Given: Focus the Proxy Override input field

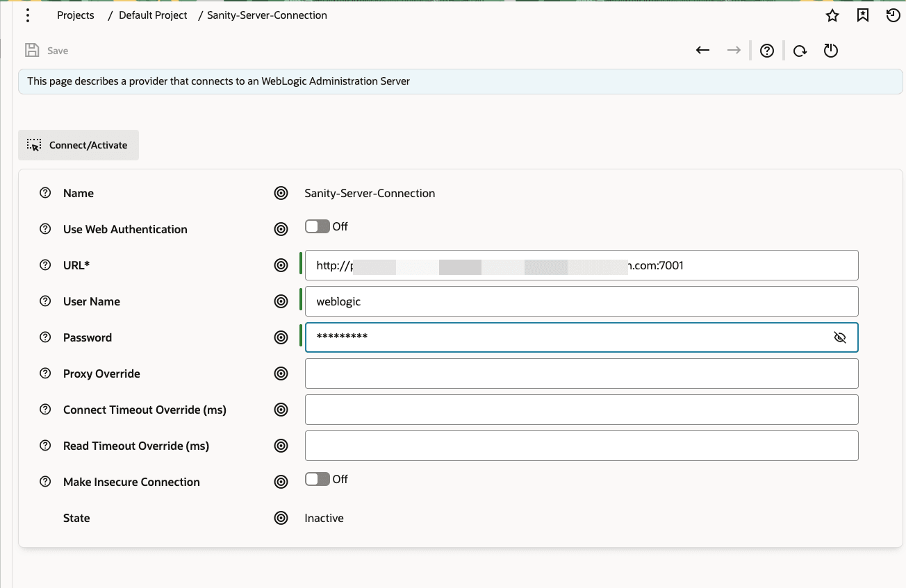Looking at the screenshot, I should tap(582, 373).
